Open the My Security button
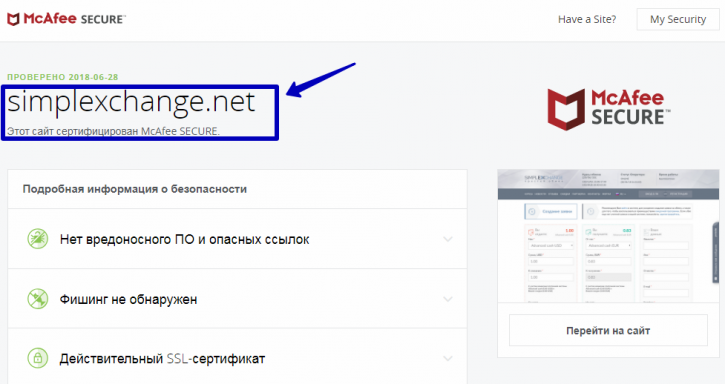Screen dimensions: 725x384 [x=678, y=19]
